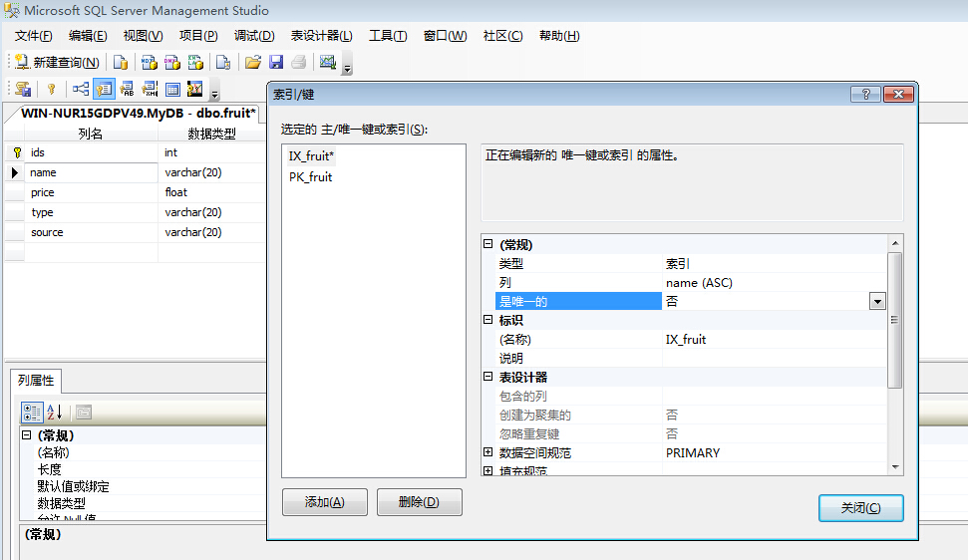Click the Set Primary Key icon
This screenshot has width=968, height=560.
52,90
